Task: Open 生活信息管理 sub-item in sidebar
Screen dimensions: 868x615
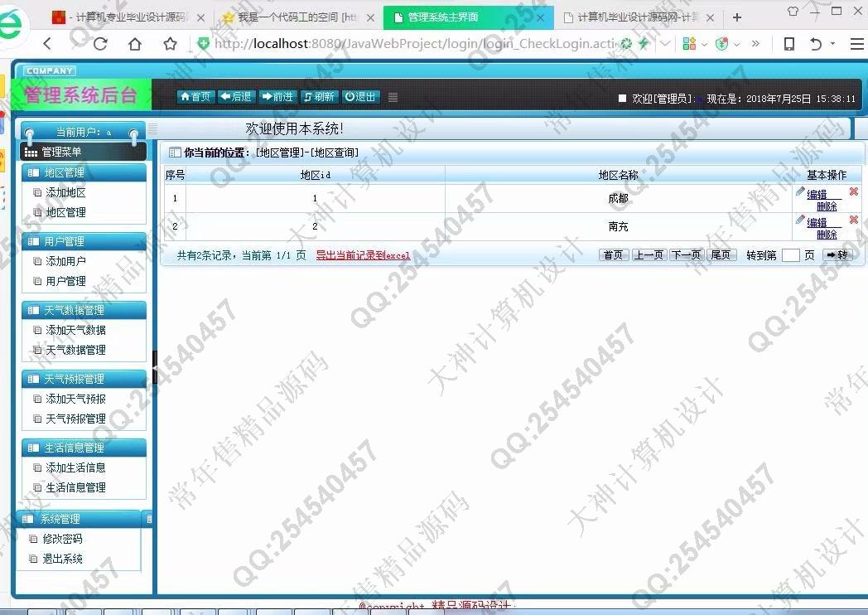Action: tap(75, 487)
